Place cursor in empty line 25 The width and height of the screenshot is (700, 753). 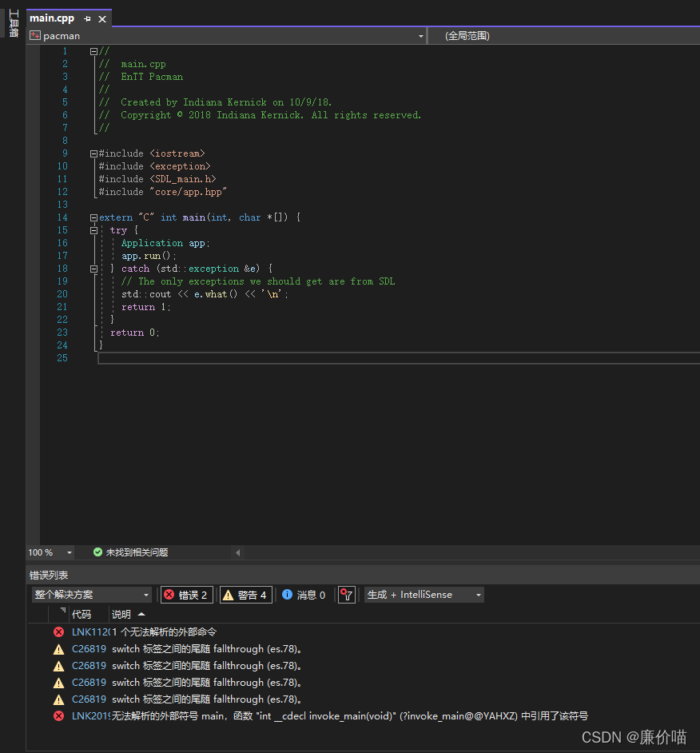click(399, 358)
